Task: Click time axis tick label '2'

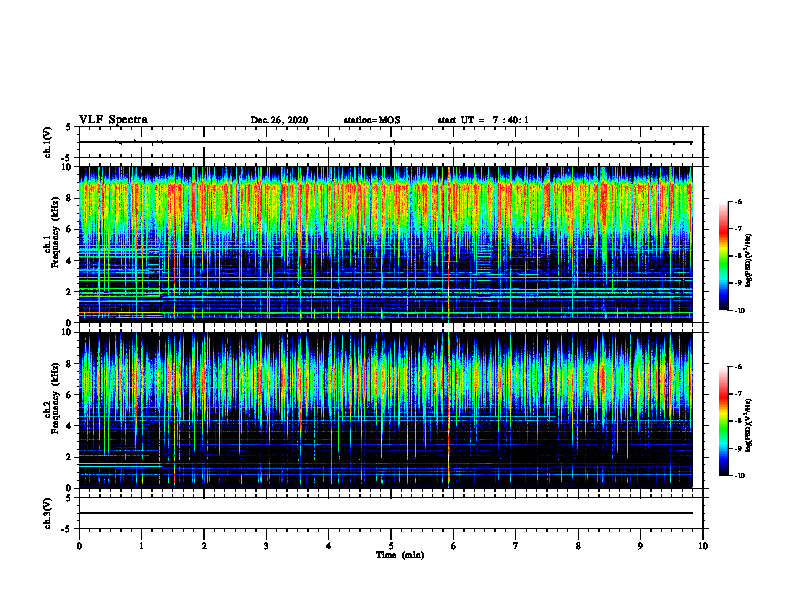Action: (204, 546)
